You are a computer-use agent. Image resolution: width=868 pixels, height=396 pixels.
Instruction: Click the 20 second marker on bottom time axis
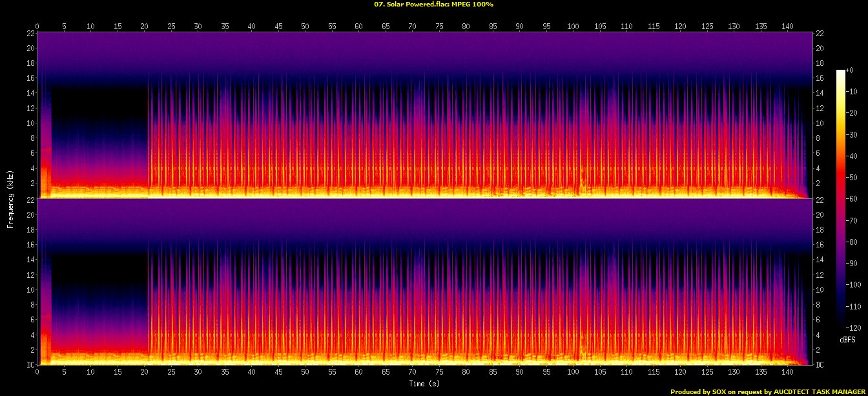point(144,373)
